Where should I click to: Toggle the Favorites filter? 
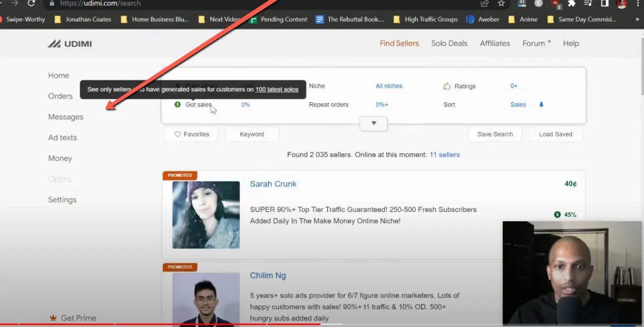pos(191,134)
